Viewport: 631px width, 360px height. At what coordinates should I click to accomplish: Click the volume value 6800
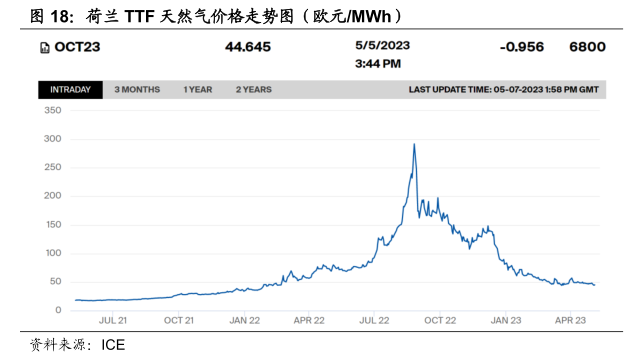point(588,47)
